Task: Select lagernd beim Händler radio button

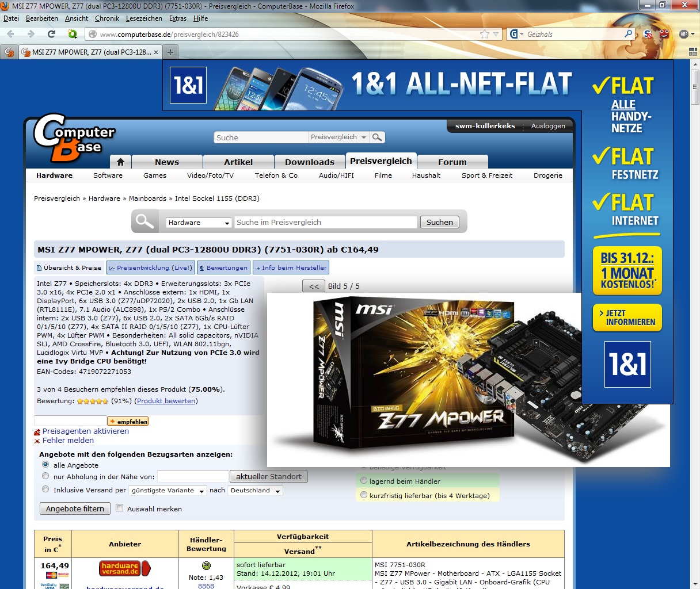Action: click(x=364, y=481)
